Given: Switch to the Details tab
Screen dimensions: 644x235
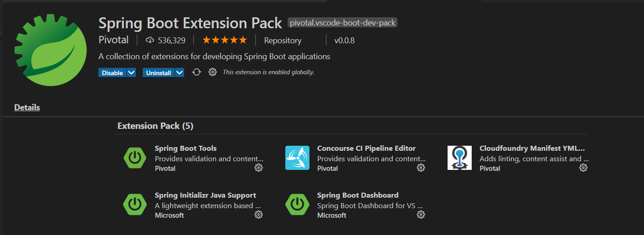Looking at the screenshot, I should [27, 107].
